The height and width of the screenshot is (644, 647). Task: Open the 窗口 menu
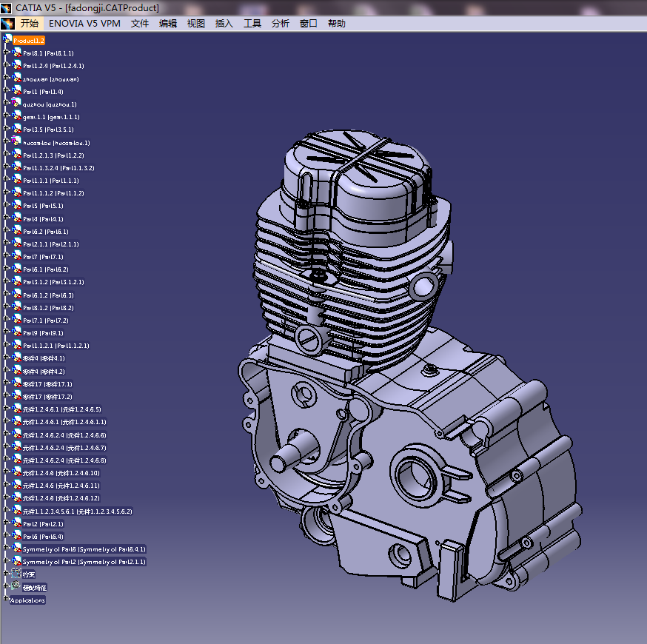308,24
